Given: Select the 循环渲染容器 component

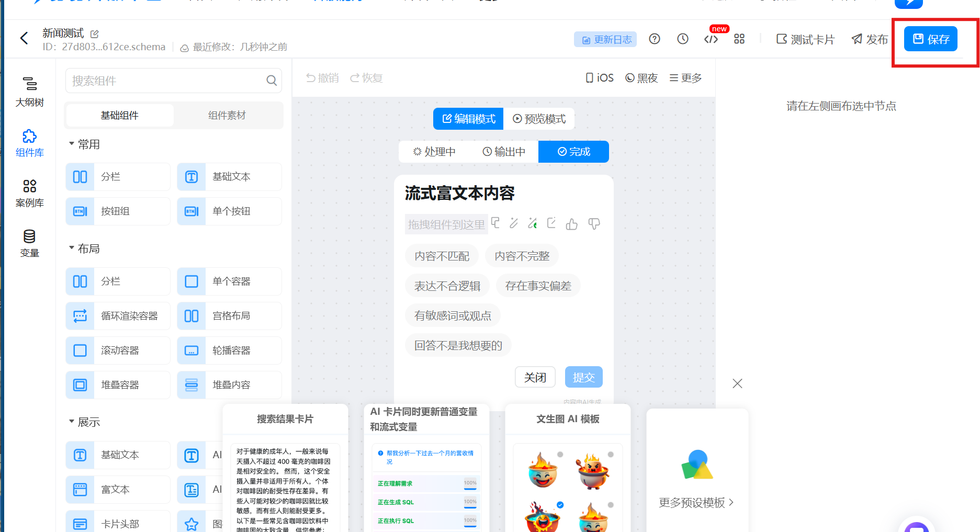Looking at the screenshot, I should (118, 316).
